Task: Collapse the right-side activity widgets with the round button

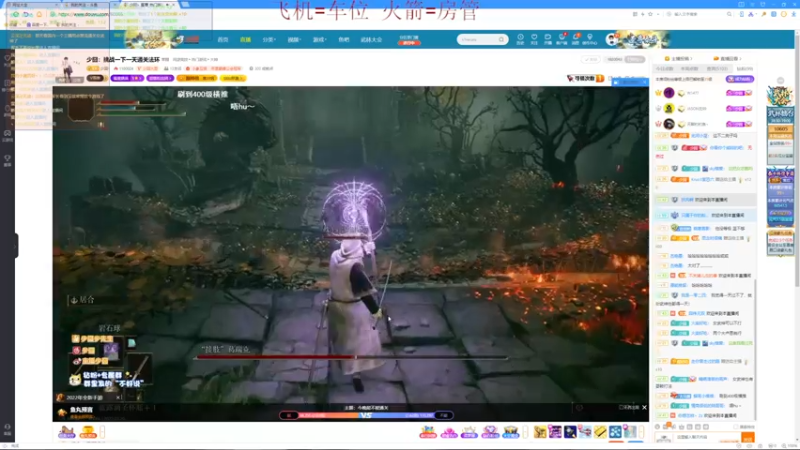Action: tap(780, 81)
